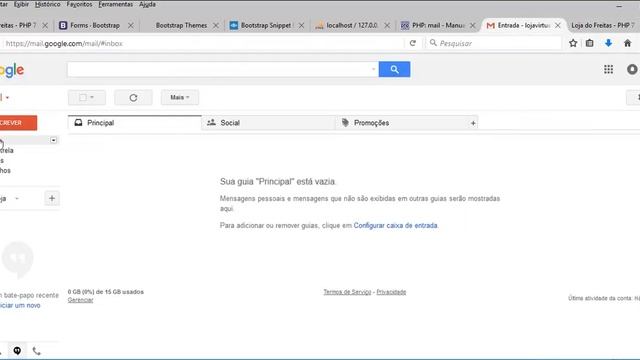The width and height of the screenshot is (640, 360).
Task: Open the Mais dropdown menu
Action: click(180, 98)
